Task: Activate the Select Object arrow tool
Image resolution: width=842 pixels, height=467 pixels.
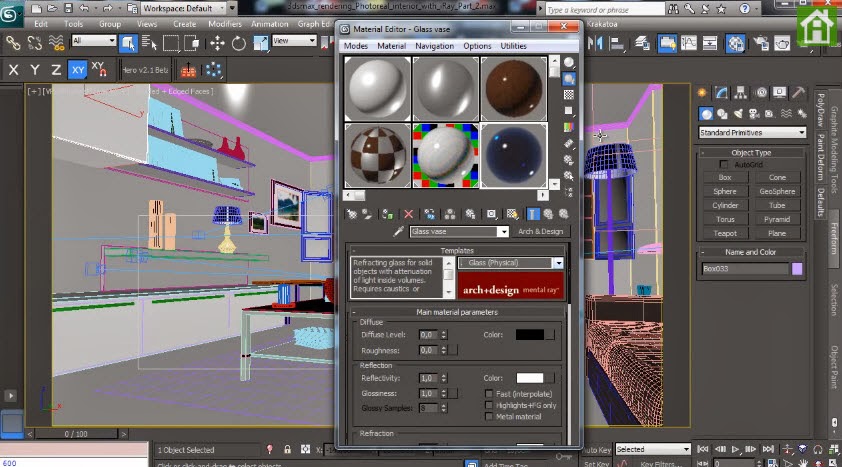Action: tap(128, 43)
